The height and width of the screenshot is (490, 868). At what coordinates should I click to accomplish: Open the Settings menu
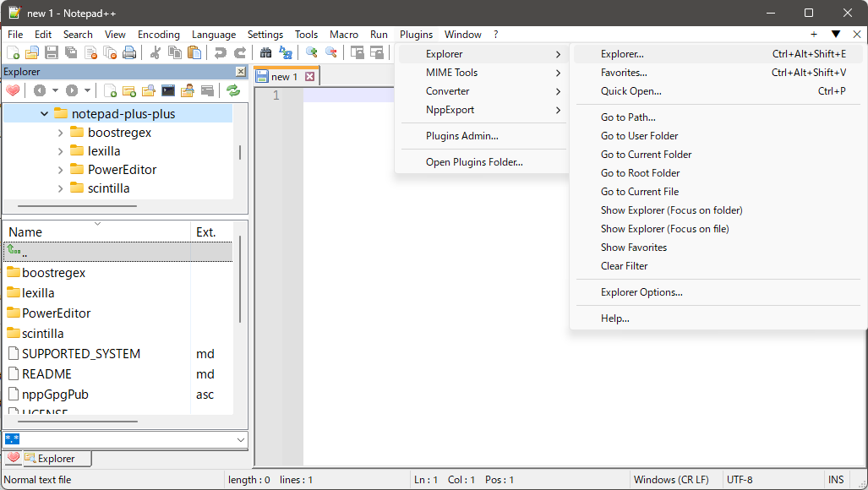coord(265,35)
